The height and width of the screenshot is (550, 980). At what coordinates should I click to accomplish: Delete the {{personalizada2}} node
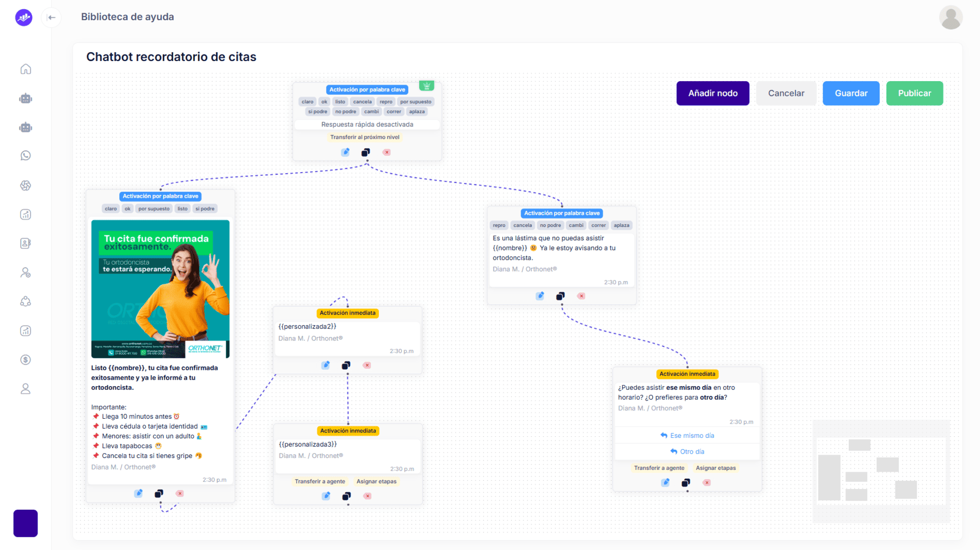[x=367, y=365]
